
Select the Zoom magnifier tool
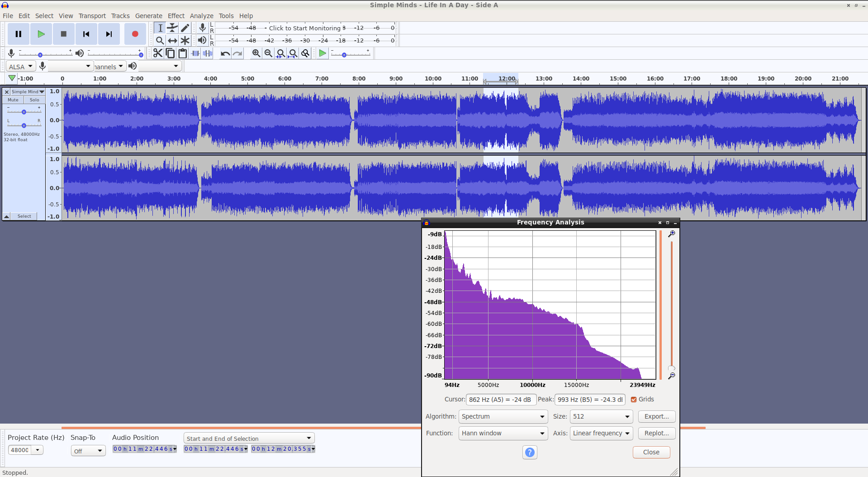pyautogui.click(x=160, y=41)
